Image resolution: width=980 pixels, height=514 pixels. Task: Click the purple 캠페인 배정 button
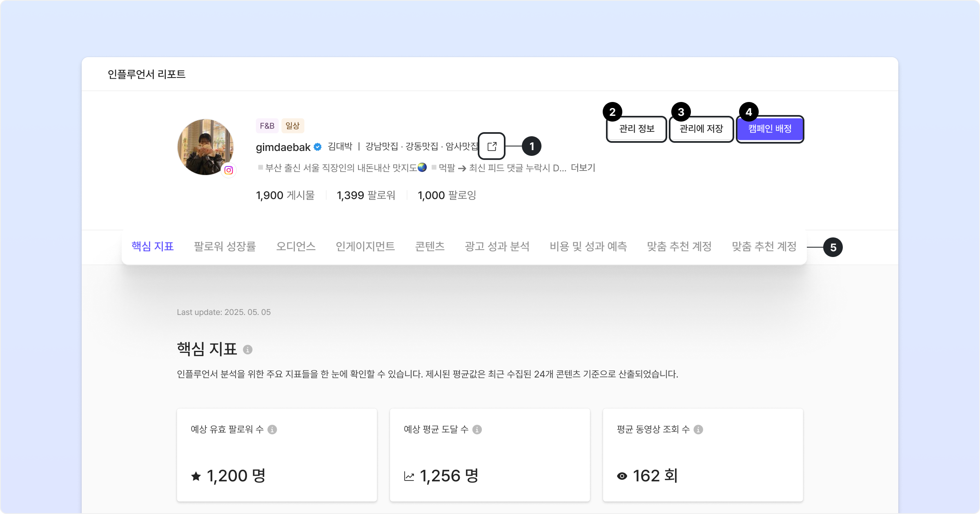[x=770, y=129]
